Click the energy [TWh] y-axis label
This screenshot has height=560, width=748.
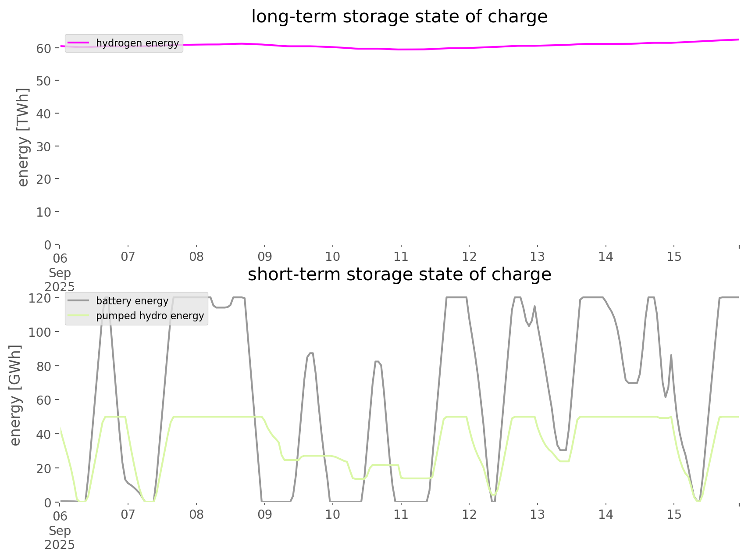(23, 137)
